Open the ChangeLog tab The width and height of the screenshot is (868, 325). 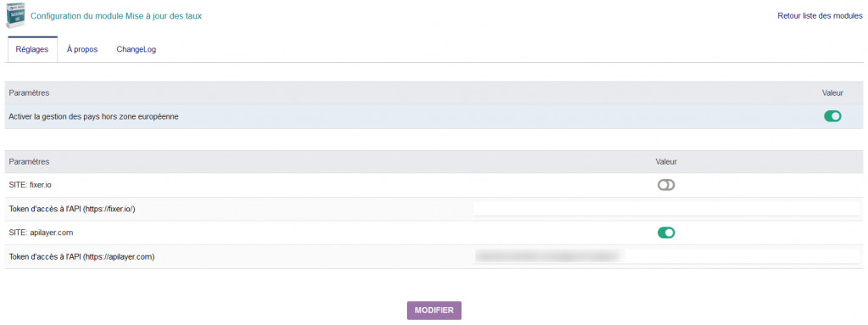[x=136, y=49]
